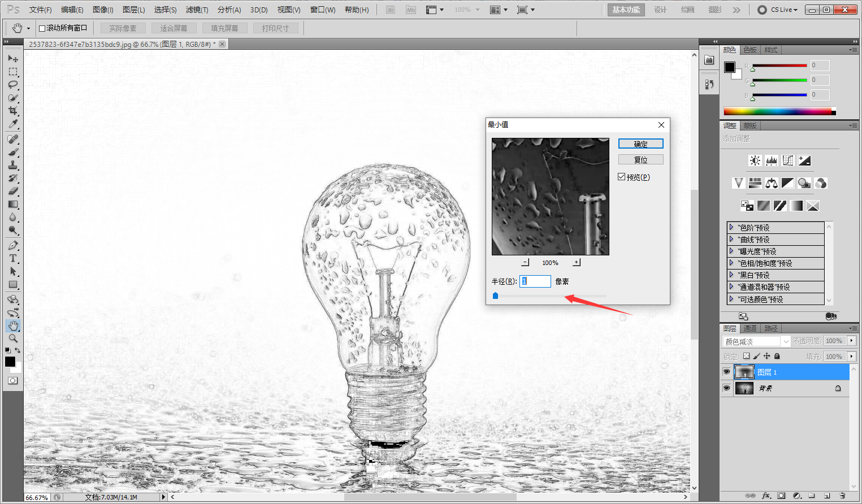Expand the "色阶"预设 presets

tap(731, 227)
